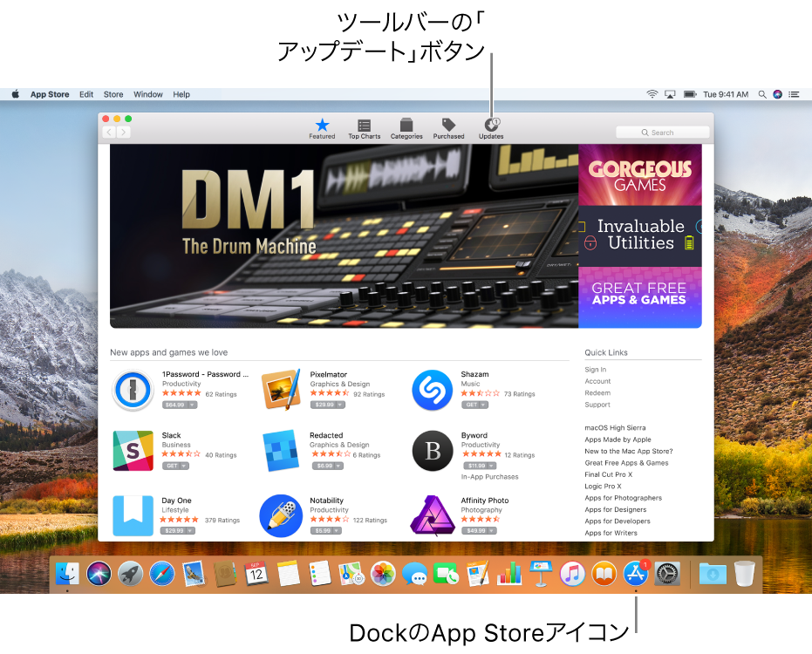This screenshot has height=654, width=812.
Task: Open Siri from the Dock
Action: [99, 573]
